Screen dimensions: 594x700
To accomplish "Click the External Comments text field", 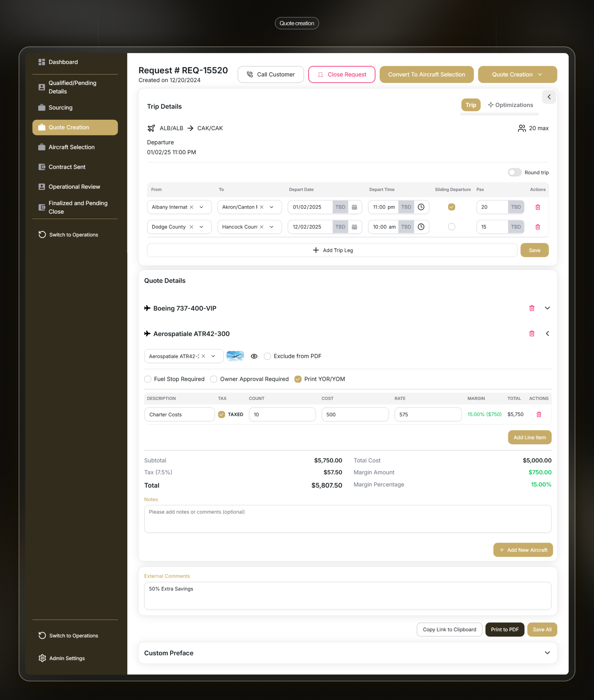I will point(347,596).
